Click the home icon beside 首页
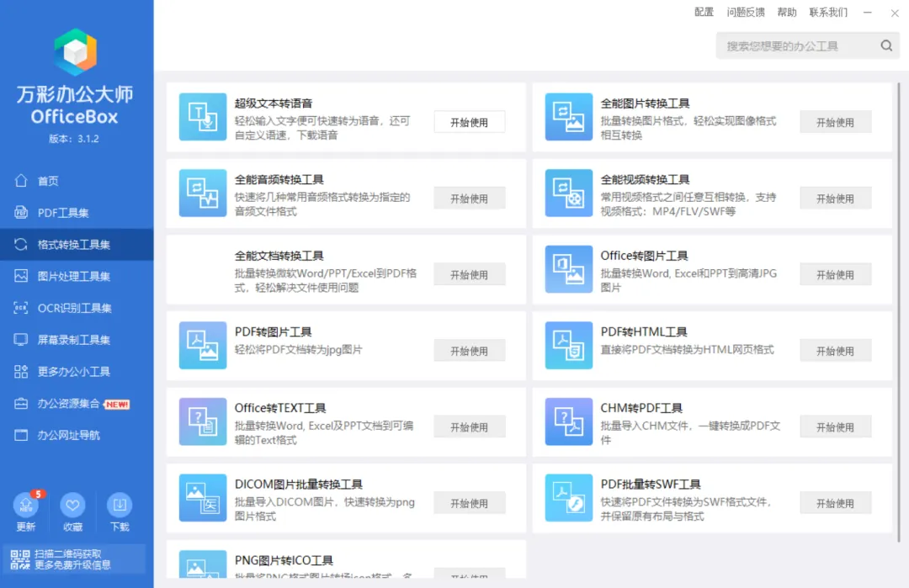Viewport: 909px width, 588px height. (21, 180)
